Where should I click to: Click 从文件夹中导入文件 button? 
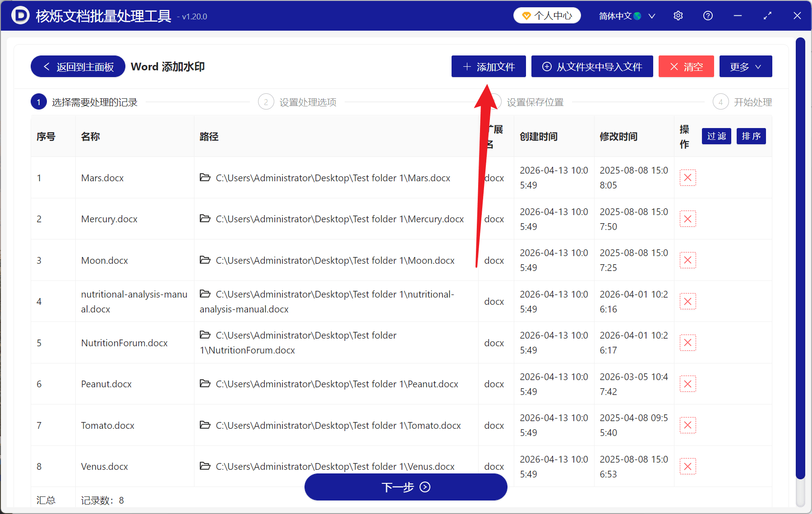(x=592, y=66)
